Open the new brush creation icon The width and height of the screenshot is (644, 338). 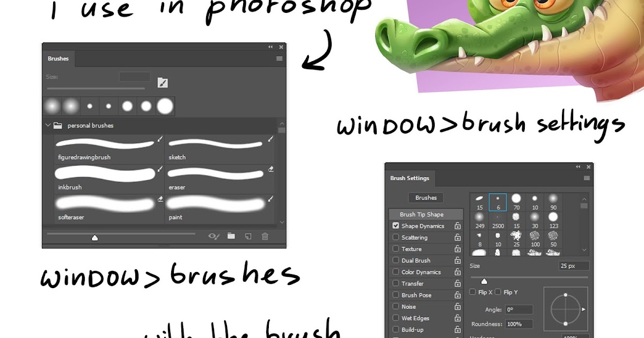[x=247, y=236]
